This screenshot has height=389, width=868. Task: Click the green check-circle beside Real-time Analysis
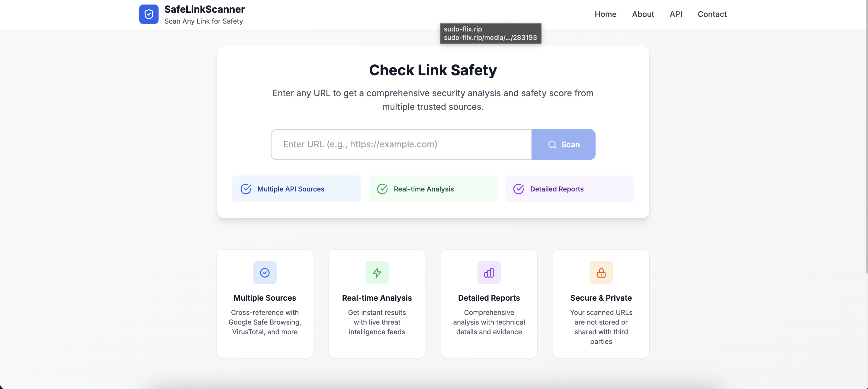click(382, 189)
